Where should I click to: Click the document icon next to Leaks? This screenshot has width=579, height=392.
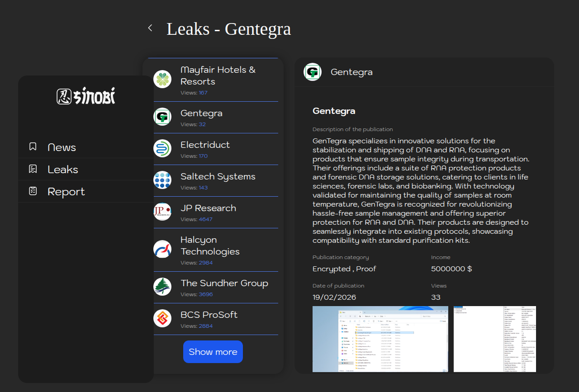pyautogui.click(x=33, y=169)
